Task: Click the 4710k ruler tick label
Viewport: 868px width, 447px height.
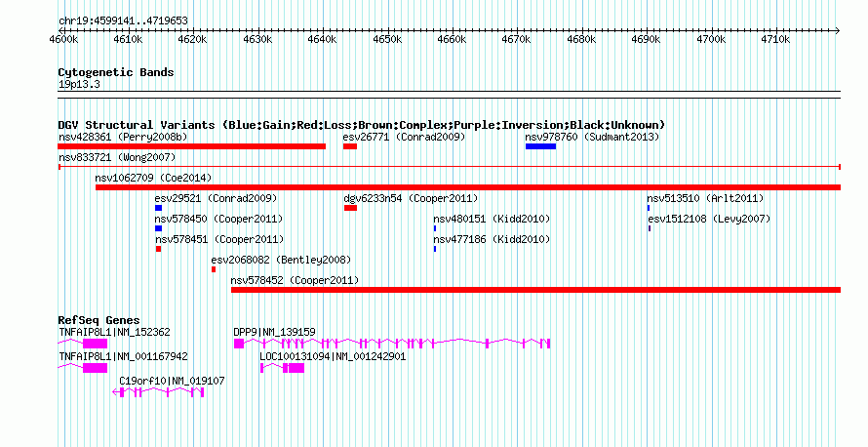Action: point(775,40)
